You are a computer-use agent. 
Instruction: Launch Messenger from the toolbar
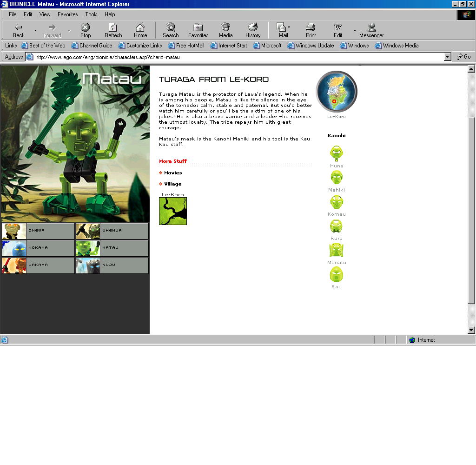pos(371,30)
